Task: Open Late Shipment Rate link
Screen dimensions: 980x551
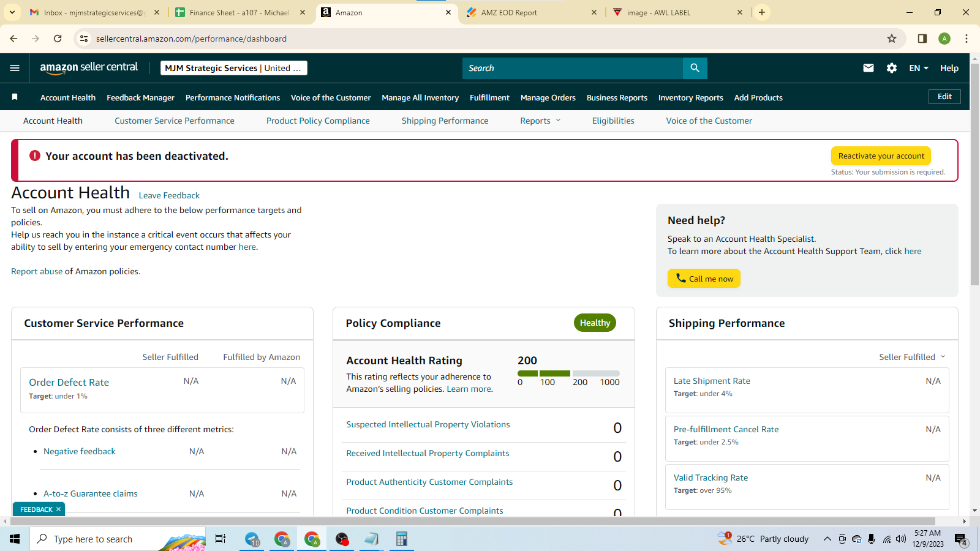Action: point(712,381)
